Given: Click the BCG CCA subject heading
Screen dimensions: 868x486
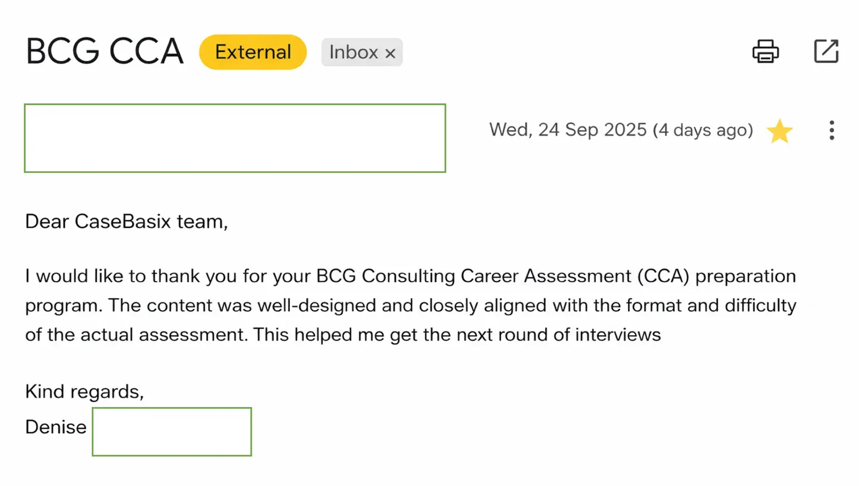Looking at the screenshot, I should (x=105, y=52).
